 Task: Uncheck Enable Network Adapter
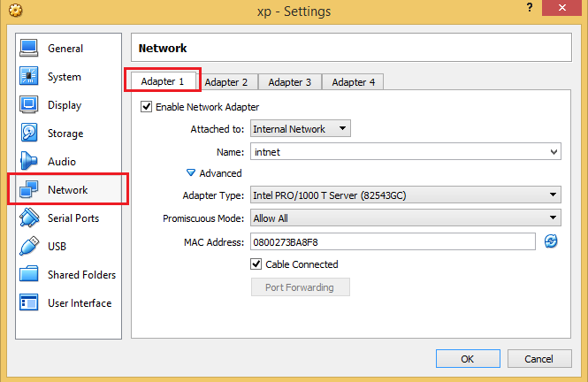146,107
